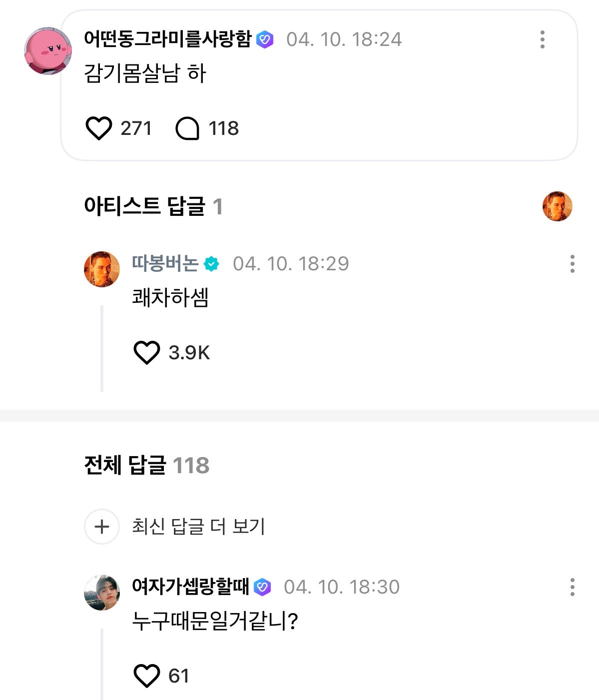This screenshot has width=599, height=700.
Task: Open more options for 따봉버논 reply
Action: coord(572,263)
